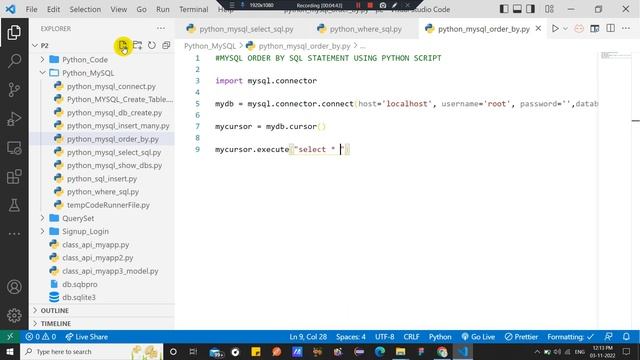Open the Source Control view
Screen dimensions: 640x360
[14, 89]
